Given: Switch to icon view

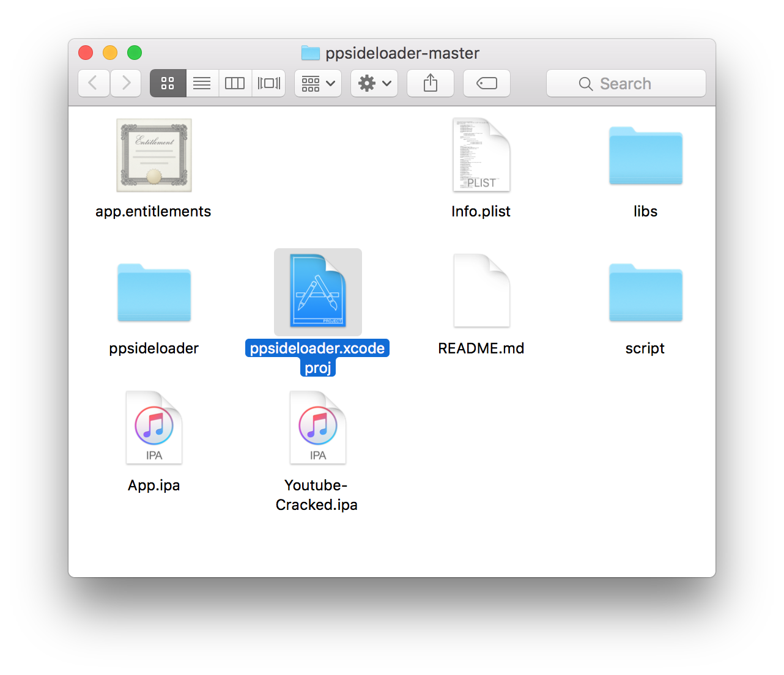Looking at the screenshot, I should coord(168,83).
